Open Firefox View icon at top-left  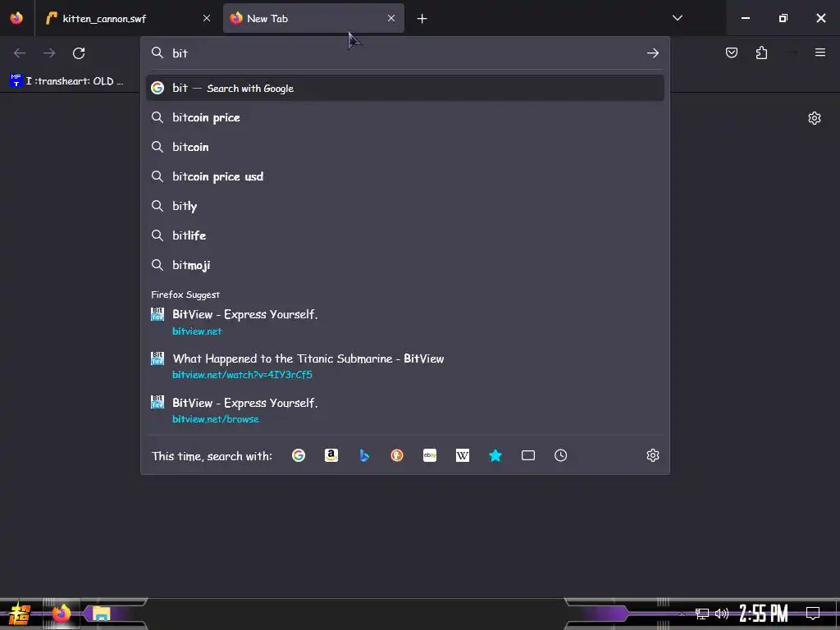coord(16,18)
